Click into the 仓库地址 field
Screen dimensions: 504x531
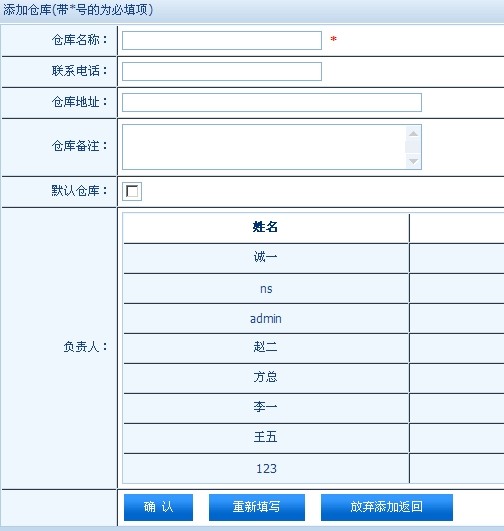point(272,102)
